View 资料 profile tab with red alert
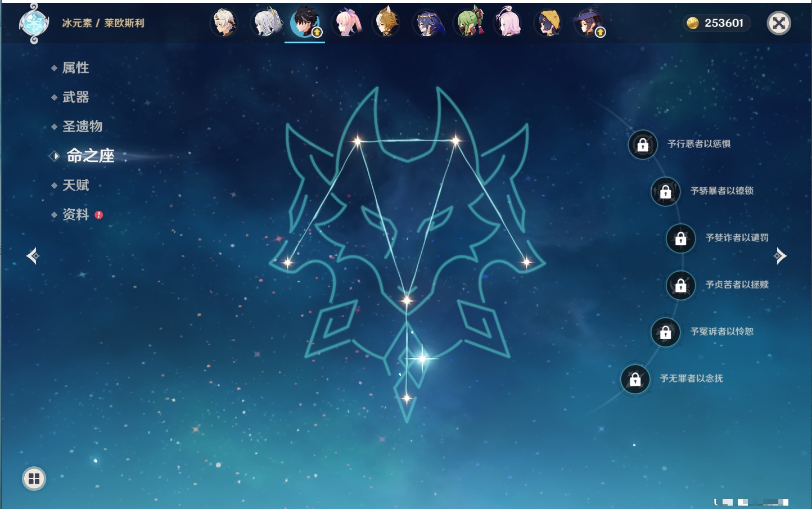The height and width of the screenshot is (509, 812). pos(75,214)
